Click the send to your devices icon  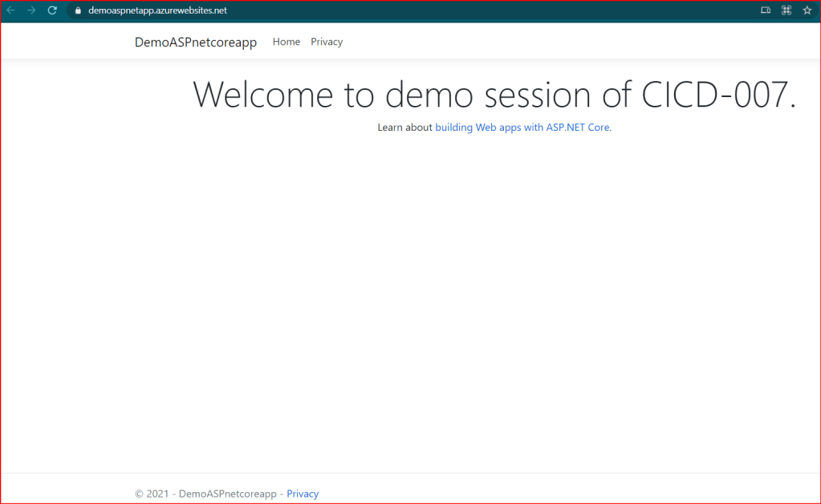point(766,10)
